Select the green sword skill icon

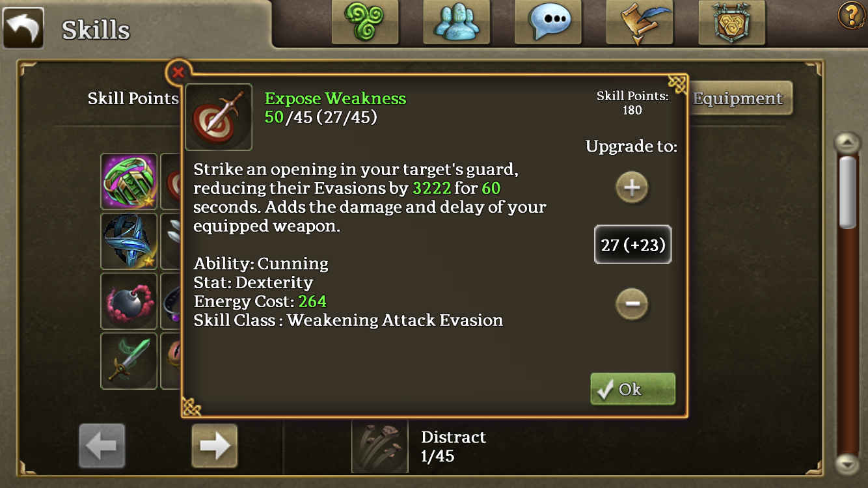point(129,361)
